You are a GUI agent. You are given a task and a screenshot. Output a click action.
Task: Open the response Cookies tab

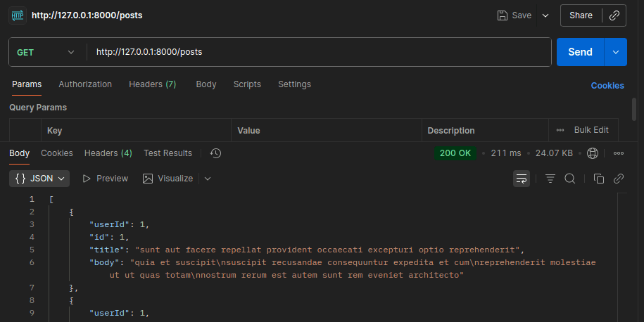57,153
